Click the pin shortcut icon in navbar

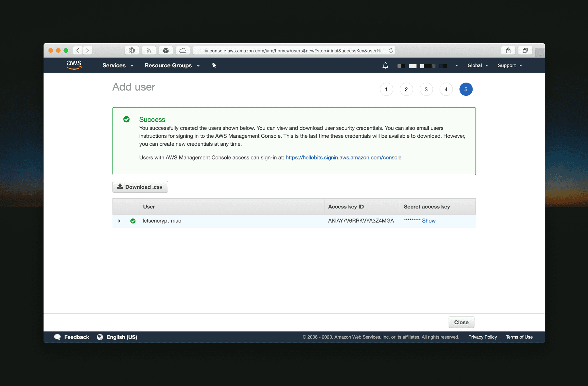214,65
